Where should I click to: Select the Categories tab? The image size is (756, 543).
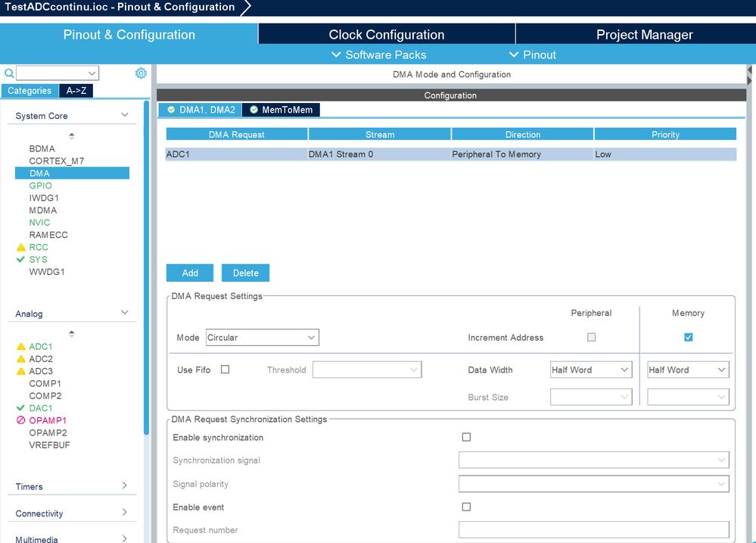tap(30, 91)
